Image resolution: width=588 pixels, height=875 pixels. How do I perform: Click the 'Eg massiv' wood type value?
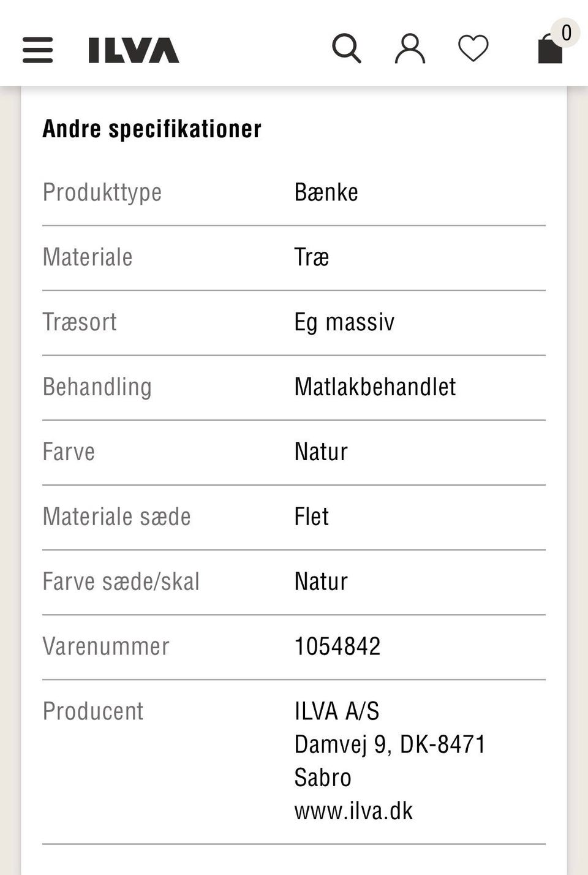tap(344, 322)
